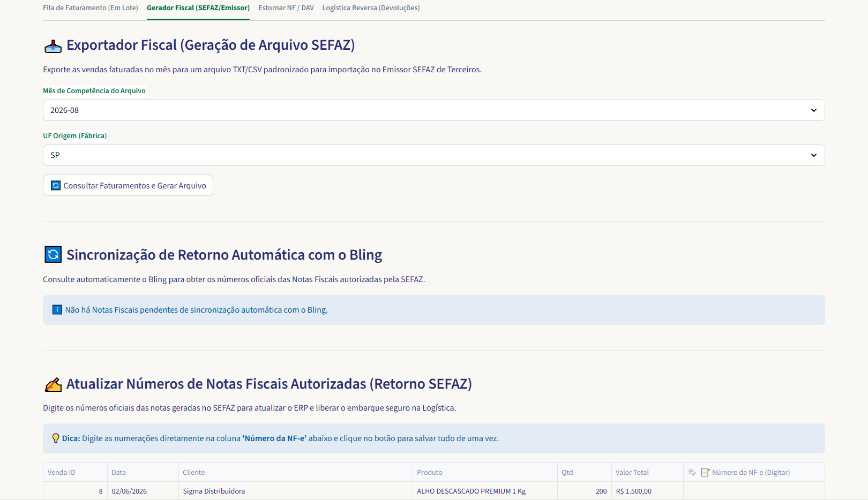Select the quantity cell showing 200
This screenshot has height=500, width=868.
point(585,491)
